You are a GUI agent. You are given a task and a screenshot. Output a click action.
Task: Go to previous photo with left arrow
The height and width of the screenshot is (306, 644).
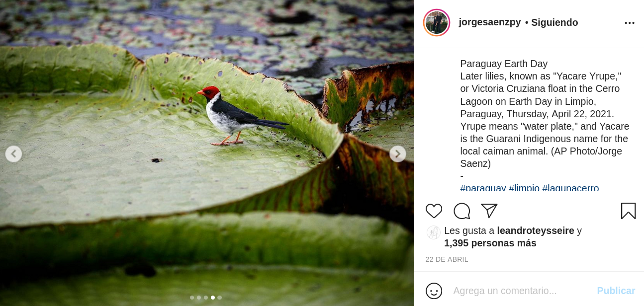point(13,154)
